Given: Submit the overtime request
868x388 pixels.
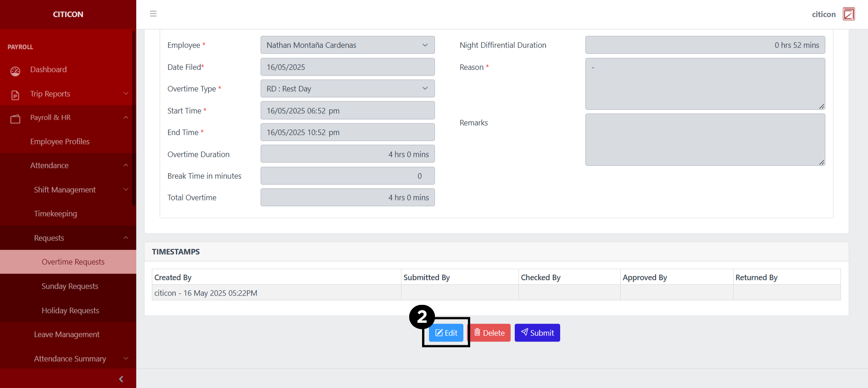Looking at the screenshot, I should [537, 333].
